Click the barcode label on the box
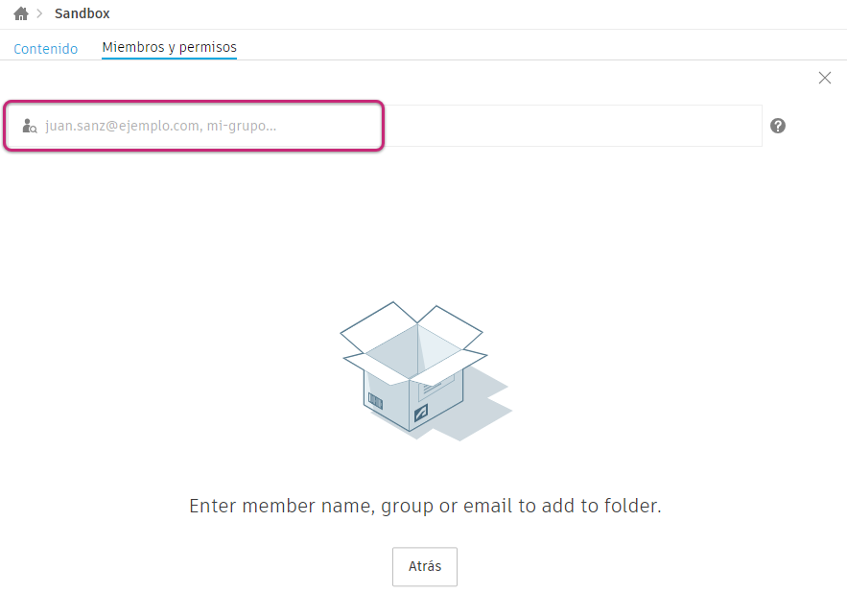 [376, 400]
